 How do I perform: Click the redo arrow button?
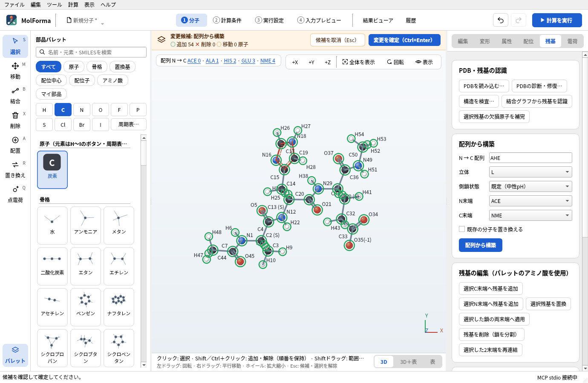tap(519, 20)
